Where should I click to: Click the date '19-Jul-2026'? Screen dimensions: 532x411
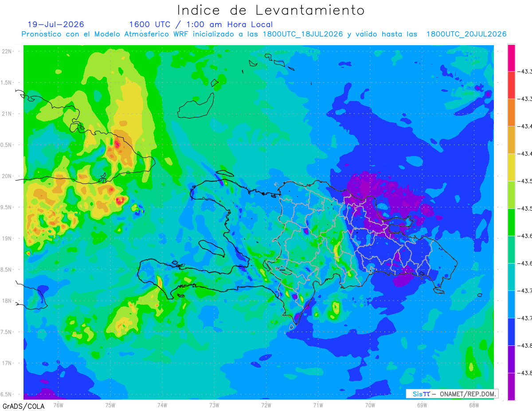coord(56,24)
